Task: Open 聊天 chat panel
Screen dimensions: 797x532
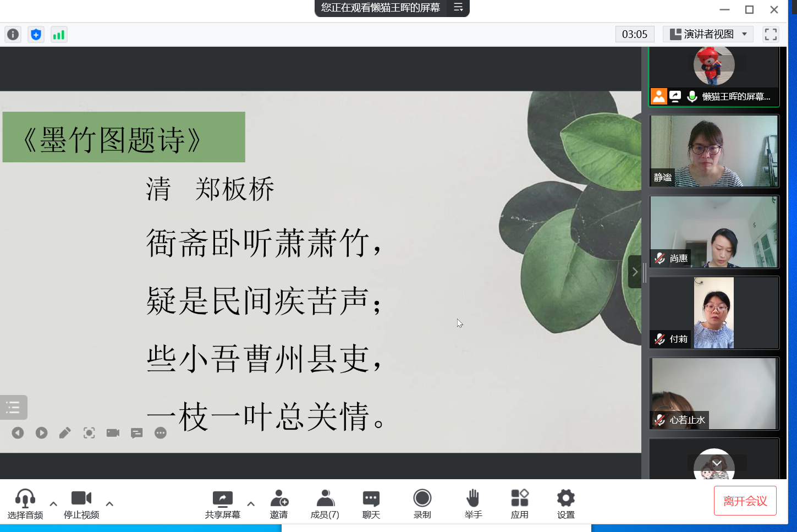Action: tap(371, 504)
